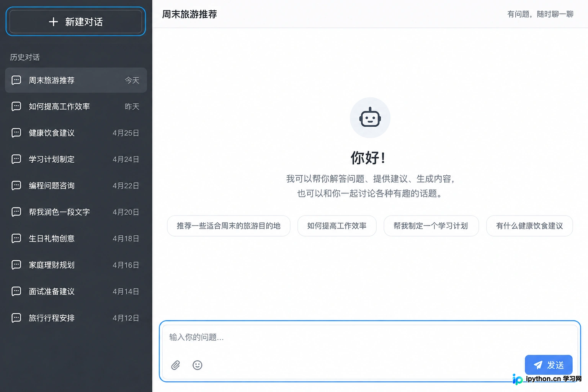The width and height of the screenshot is (588, 392).
Task: Open the emoji picker smiley icon
Action: [198, 365]
